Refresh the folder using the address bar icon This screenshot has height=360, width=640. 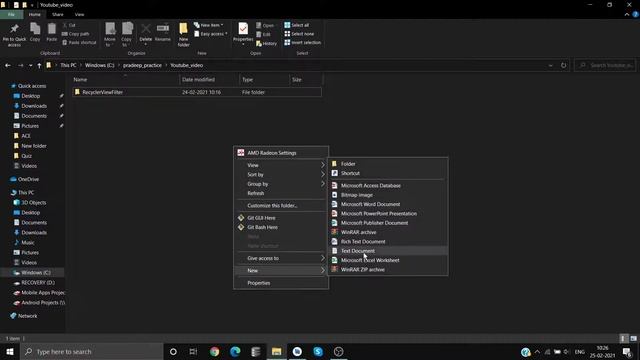point(563,65)
